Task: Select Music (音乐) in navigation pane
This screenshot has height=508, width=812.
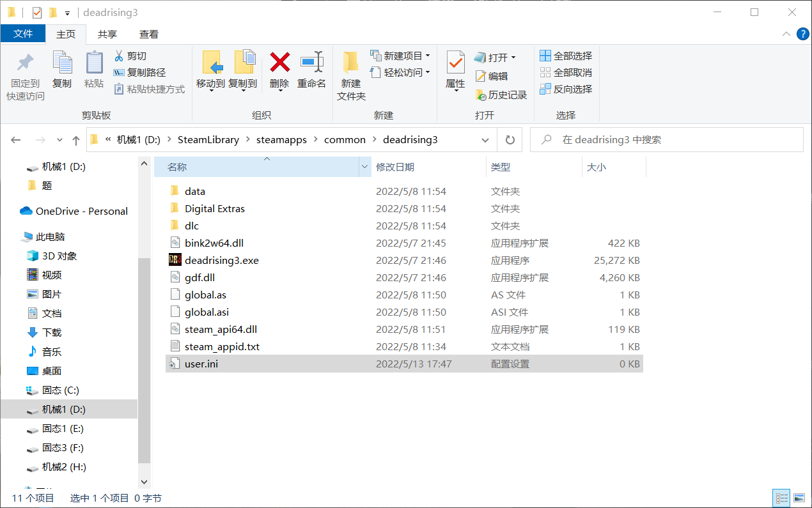Action: point(44,351)
